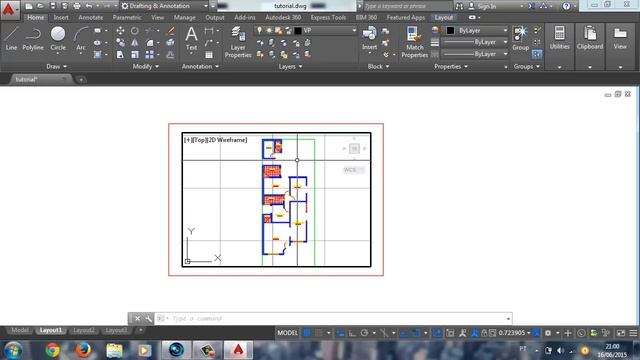The image size is (640, 360).
Task: Add a new layout with plus button
Action: pos(140,330)
